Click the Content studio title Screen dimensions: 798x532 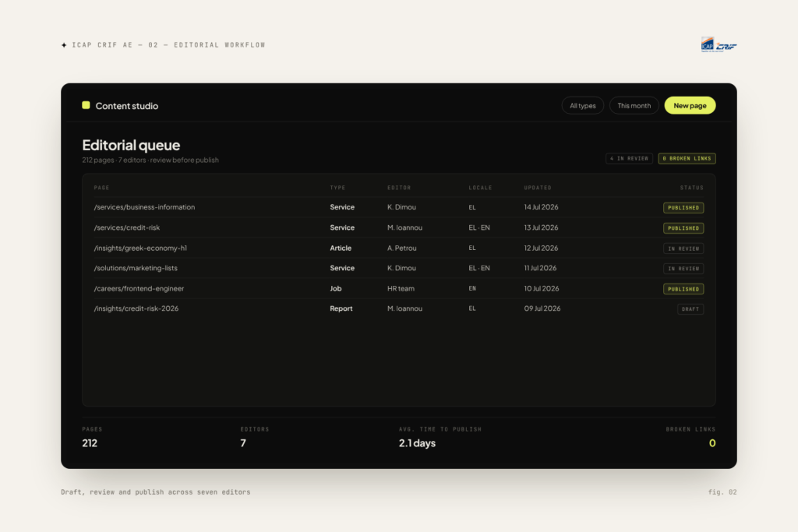(127, 106)
